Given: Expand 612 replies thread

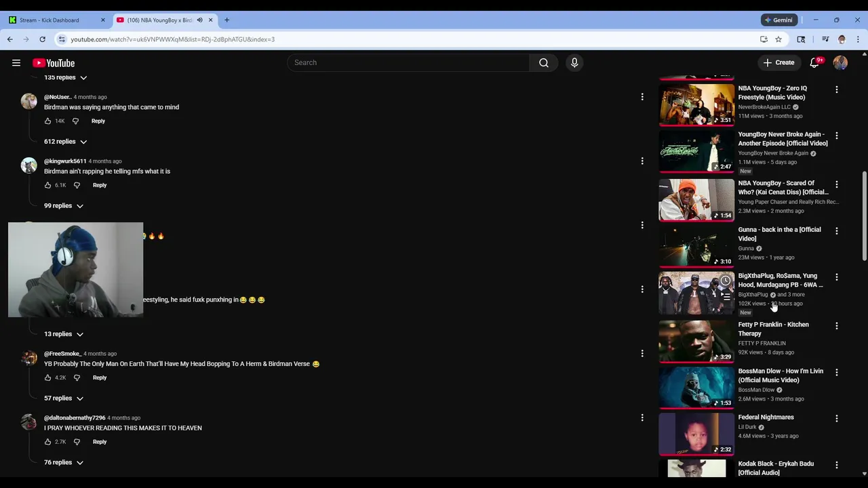Looking at the screenshot, I should click(66, 142).
